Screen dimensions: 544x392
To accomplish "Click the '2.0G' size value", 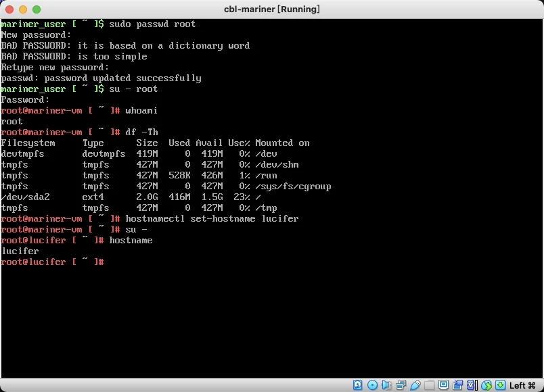I will click(147, 197).
